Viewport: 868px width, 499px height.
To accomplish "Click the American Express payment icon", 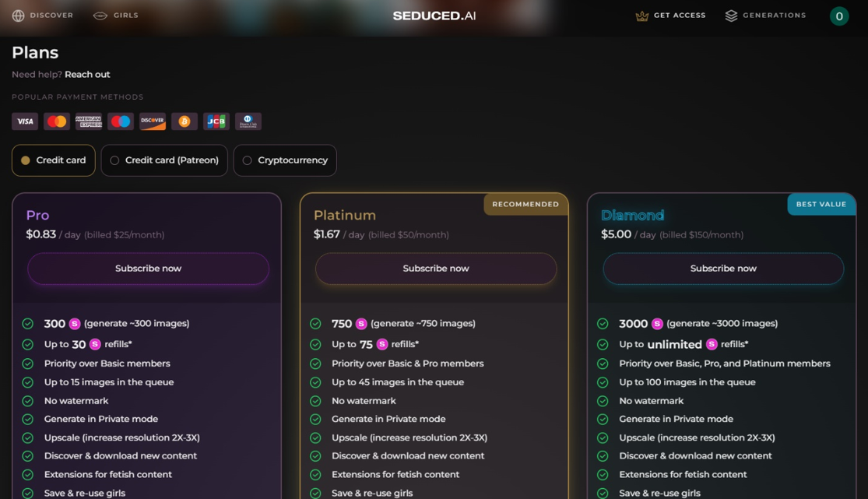I will coord(89,121).
